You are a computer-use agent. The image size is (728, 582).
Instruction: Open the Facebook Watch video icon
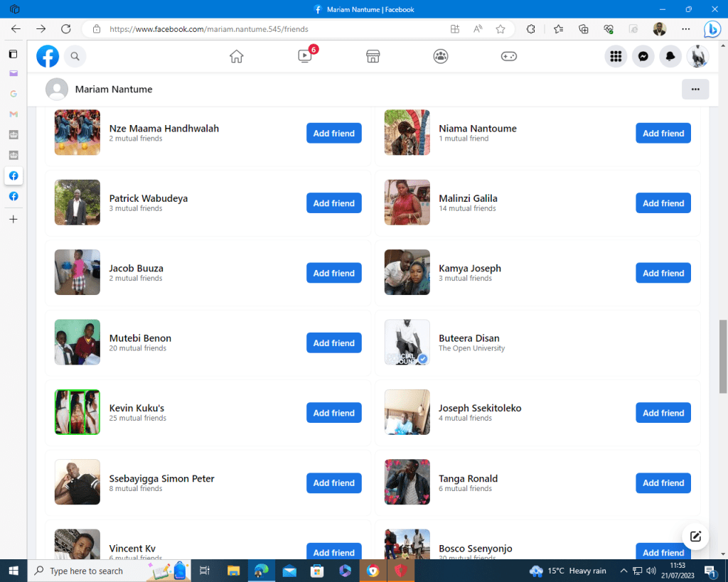click(304, 57)
